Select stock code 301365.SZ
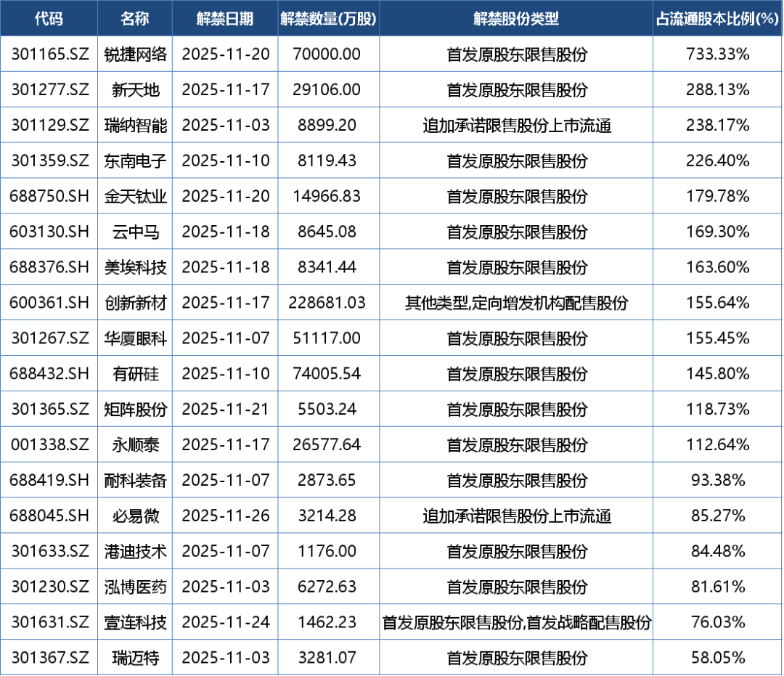 49,409
